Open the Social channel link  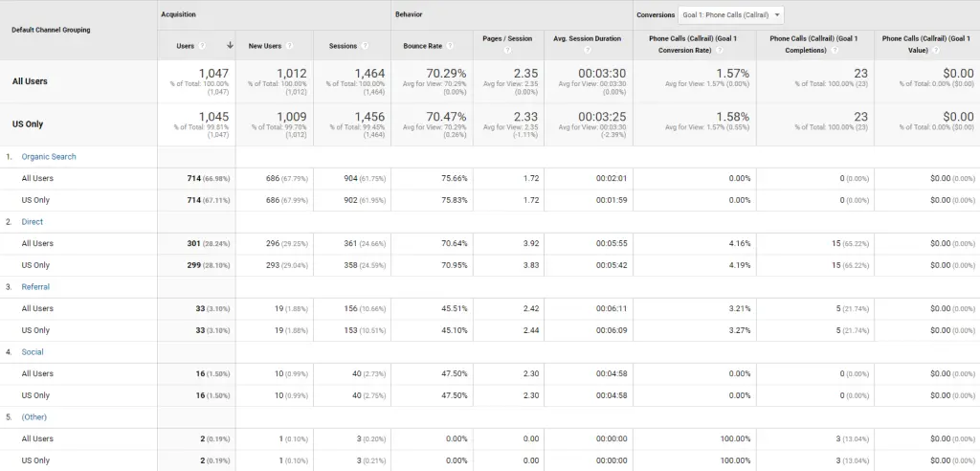(x=33, y=351)
